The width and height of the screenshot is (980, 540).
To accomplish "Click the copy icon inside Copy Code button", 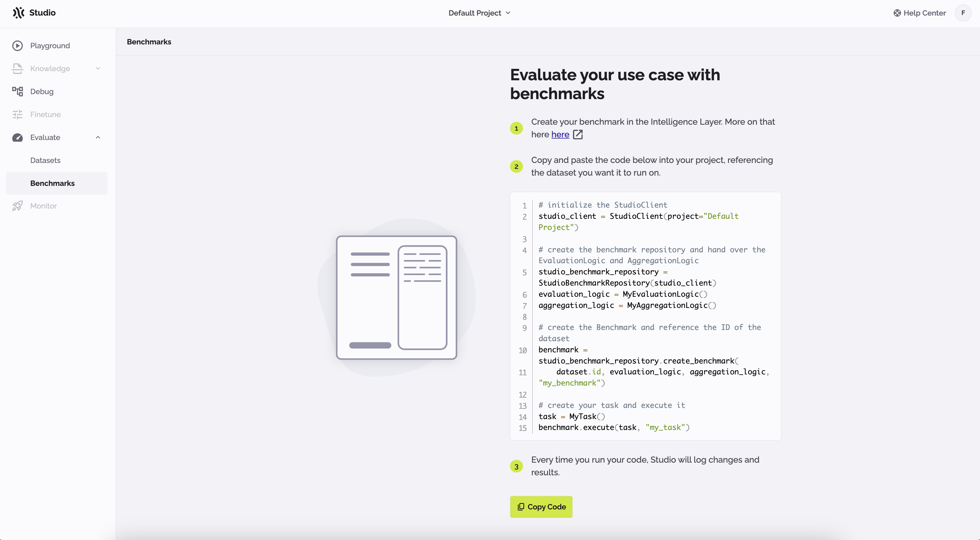I will point(521,506).
